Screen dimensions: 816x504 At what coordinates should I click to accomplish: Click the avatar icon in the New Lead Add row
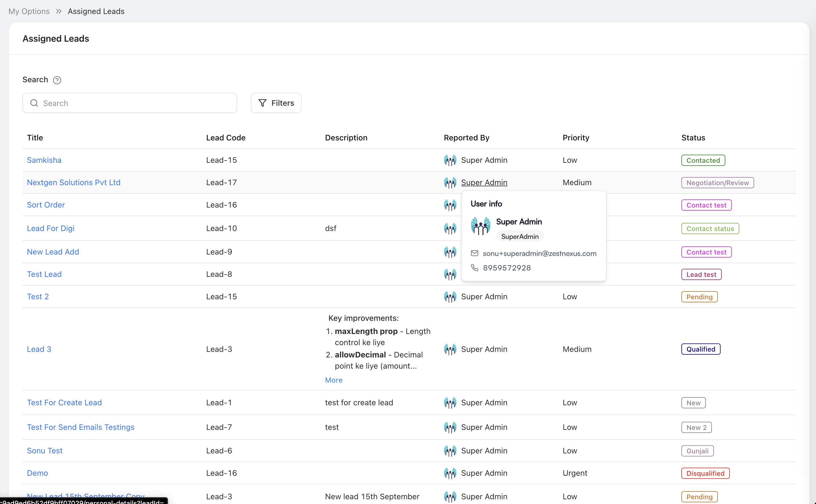(x=450, y=252)
